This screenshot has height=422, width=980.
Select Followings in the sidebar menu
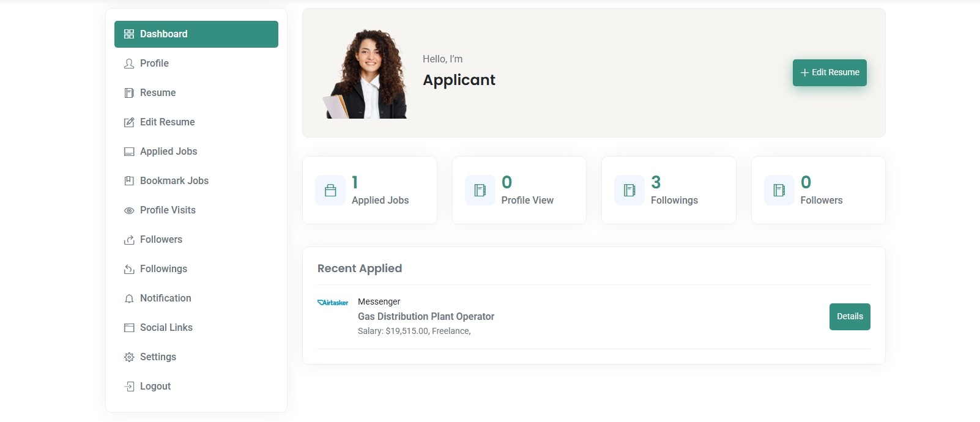point(196,269)
